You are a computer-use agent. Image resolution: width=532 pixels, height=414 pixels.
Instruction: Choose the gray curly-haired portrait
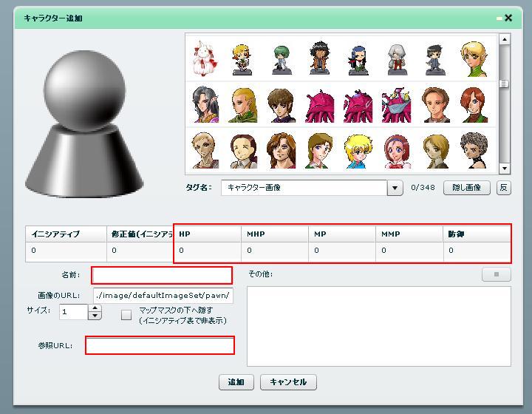(x=474, y=152)
